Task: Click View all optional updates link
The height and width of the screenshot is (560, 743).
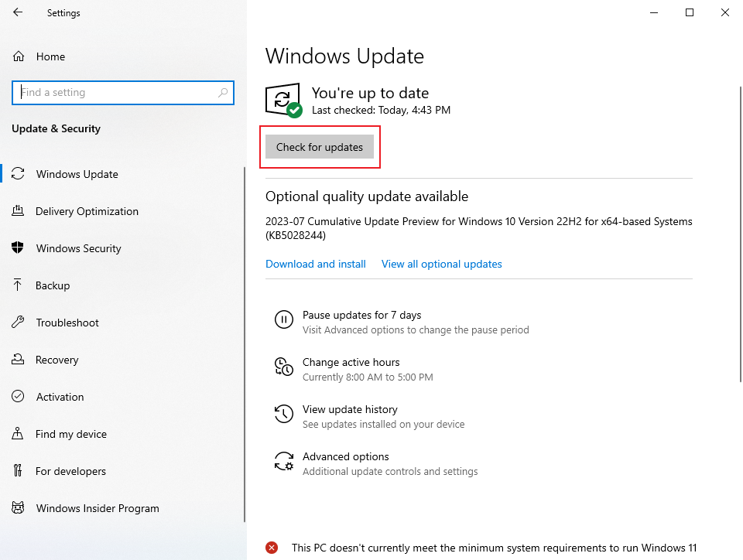Action: pyautogui.click(x=442, y=264)
